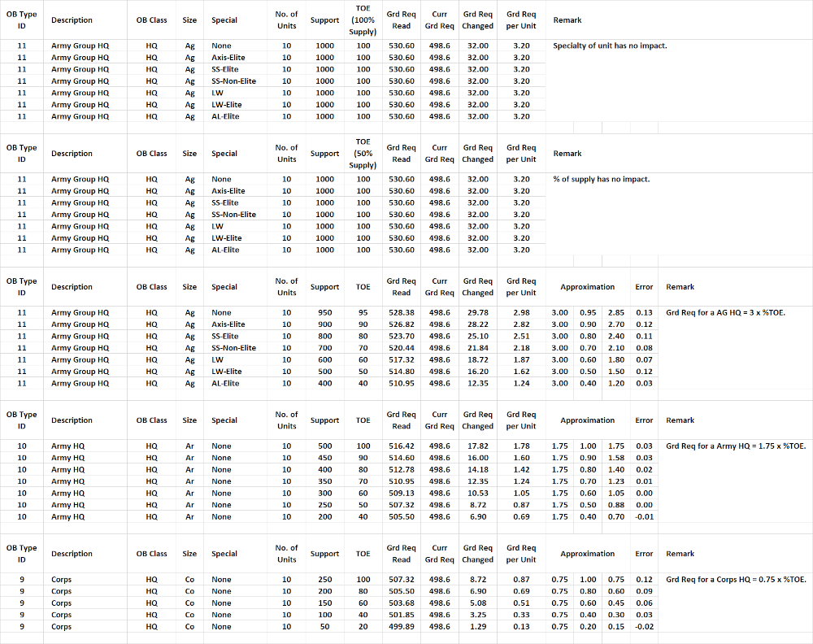The image size is (813, 644).
Task: Select Grd Req Changed value 3.25
Action: click(x=477, y=615)
